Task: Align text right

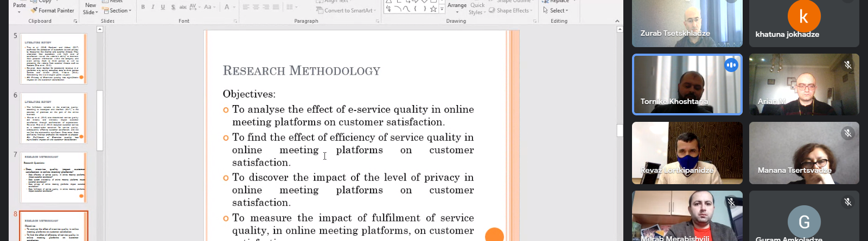Action: [266, 7]
